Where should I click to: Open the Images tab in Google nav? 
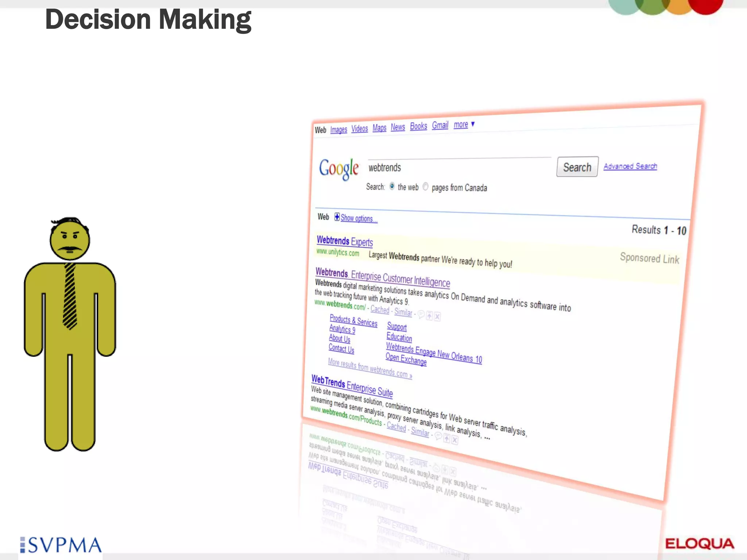(x=338, y=129)
